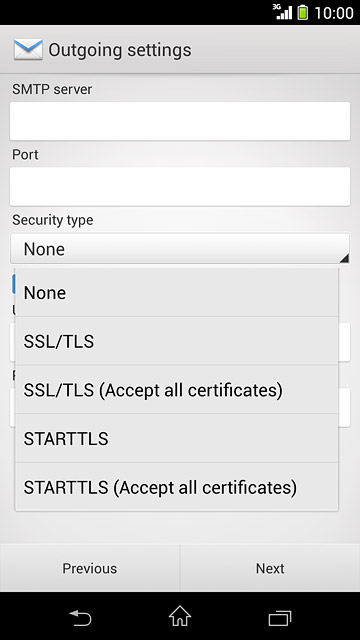Choose the STARTTLS option
The height and width of the screenshot is (640, 360).
[x=176, y=438]
